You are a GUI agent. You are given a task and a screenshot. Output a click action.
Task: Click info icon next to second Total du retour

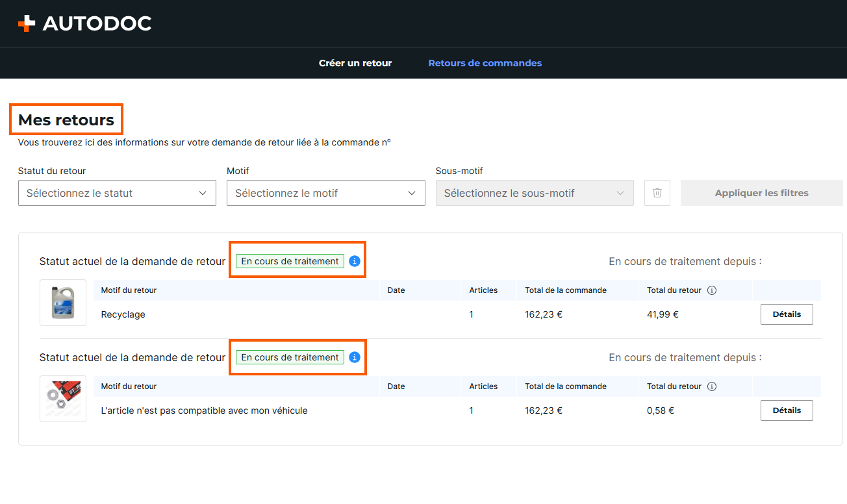point(712,386)
